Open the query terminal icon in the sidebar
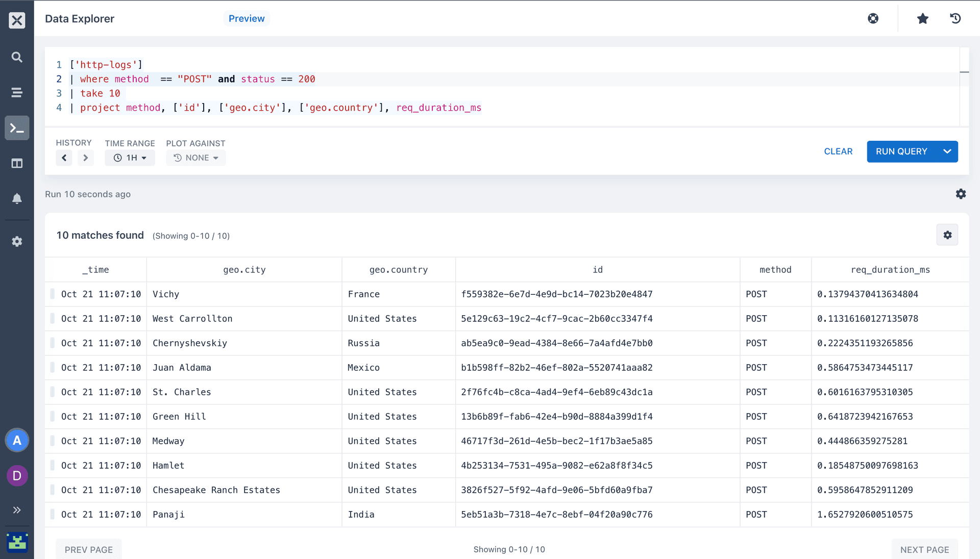This screenshot has height=559, width=980. (17, 128)
